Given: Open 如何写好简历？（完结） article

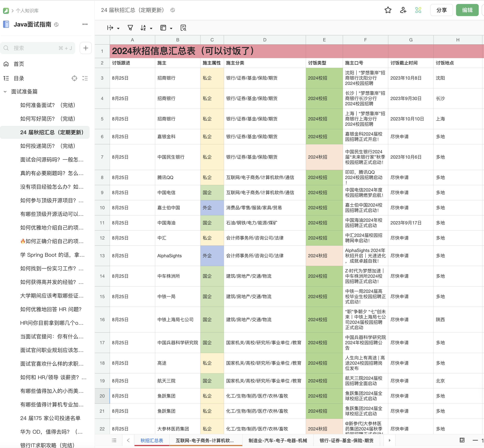Looking at the screenshot, I should point(48,119).
